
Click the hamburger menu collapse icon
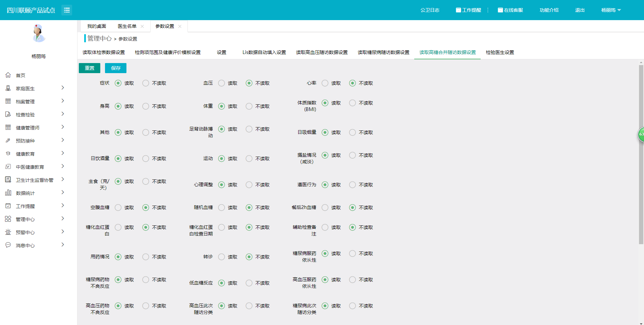67,10
